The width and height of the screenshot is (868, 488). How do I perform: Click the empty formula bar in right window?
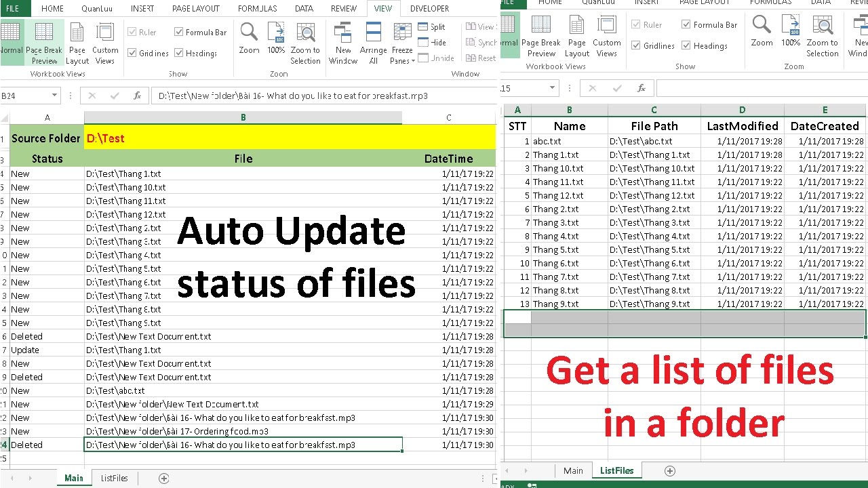coord(761,88)
